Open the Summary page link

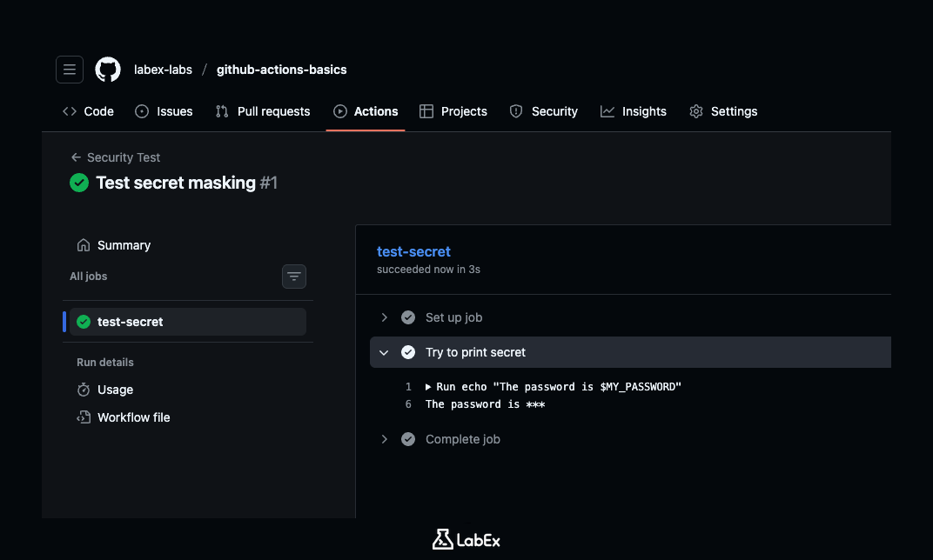[x=124, y=245]
